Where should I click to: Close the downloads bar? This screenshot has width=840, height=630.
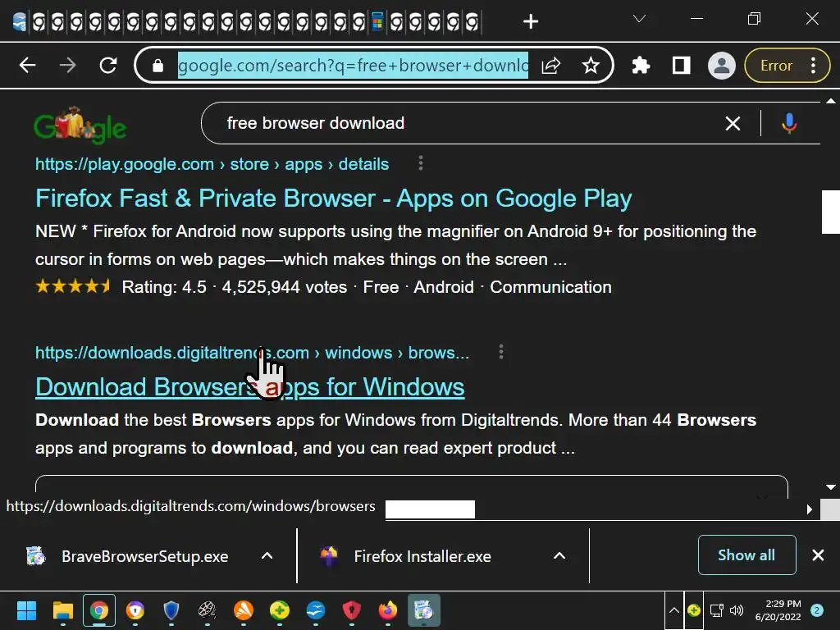coord(818,555)
